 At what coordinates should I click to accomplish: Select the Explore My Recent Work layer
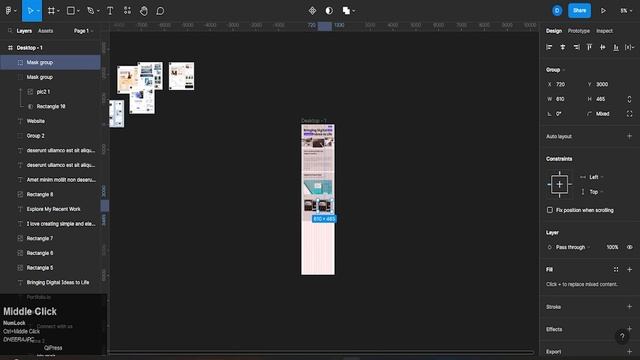(x=50, y=209)
